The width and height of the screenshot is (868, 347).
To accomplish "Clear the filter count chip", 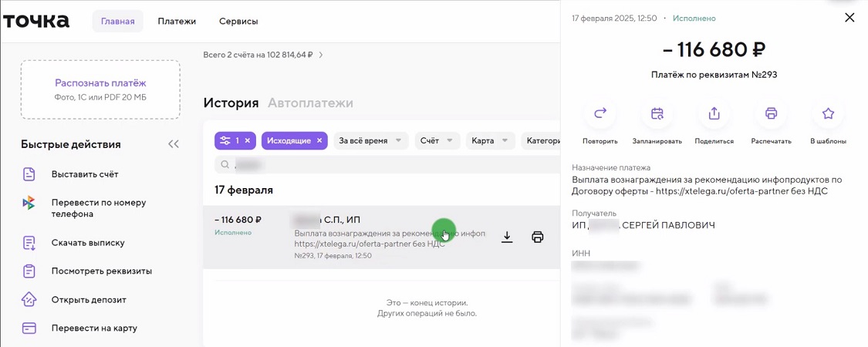I will point(248,140).
